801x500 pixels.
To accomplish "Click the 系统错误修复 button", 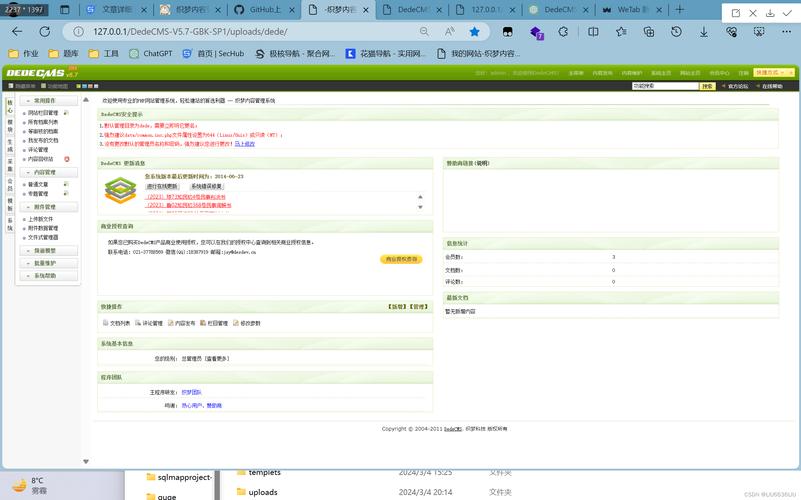I will click(207, 186).
